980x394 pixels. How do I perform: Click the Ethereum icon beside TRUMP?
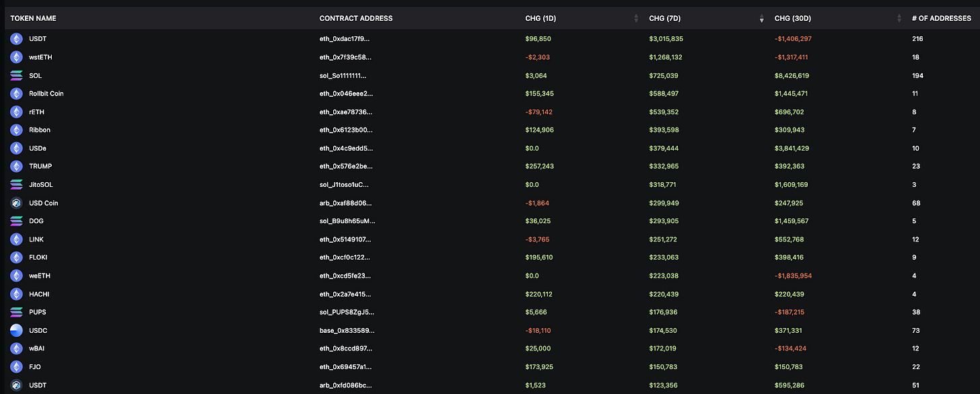(16, 166)
